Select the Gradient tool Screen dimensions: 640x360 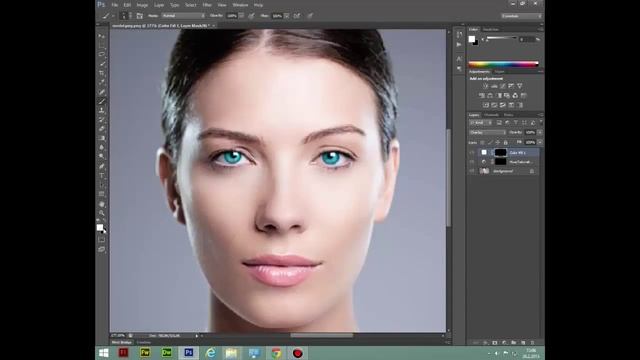[102, 138]
